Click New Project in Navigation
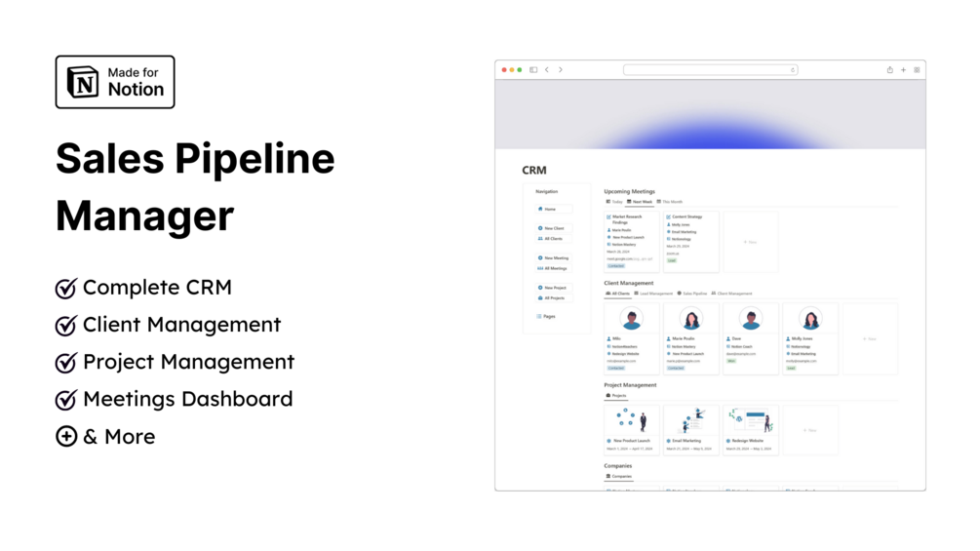 coord(554,288)
